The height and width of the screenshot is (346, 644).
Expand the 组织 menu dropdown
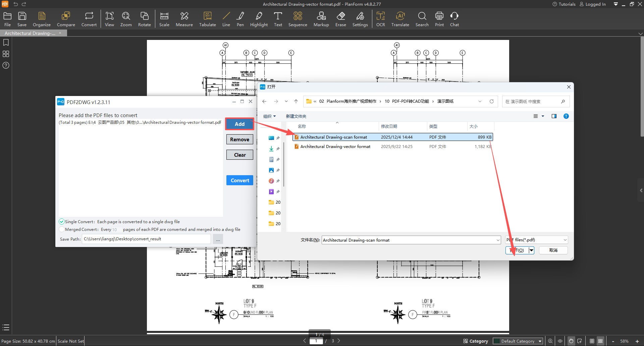click(269, 116)
